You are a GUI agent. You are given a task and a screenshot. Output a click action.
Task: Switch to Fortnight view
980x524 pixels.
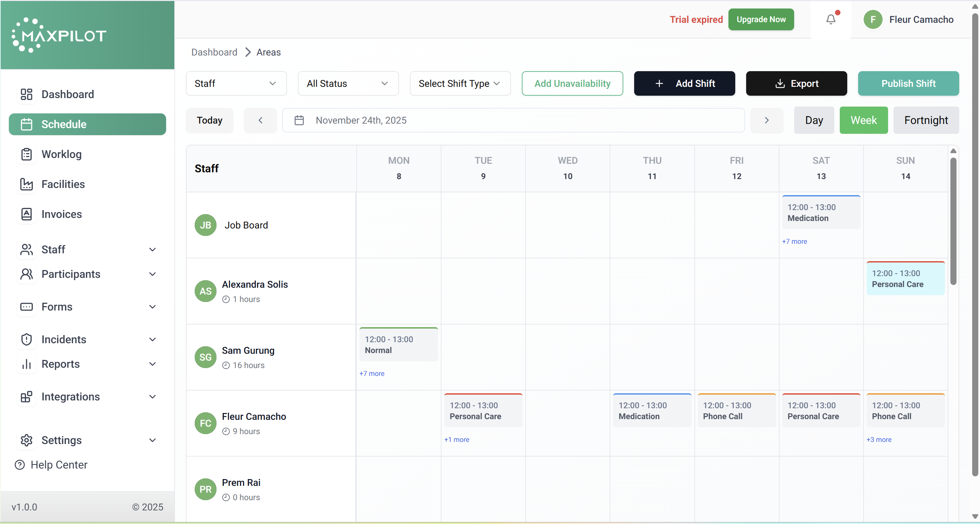tap(926, 120)
